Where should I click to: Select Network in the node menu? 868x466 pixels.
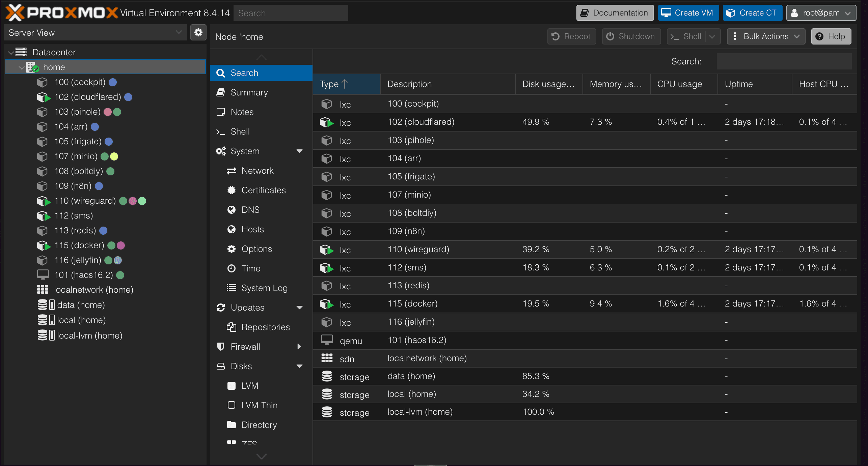tap(261, 171)
